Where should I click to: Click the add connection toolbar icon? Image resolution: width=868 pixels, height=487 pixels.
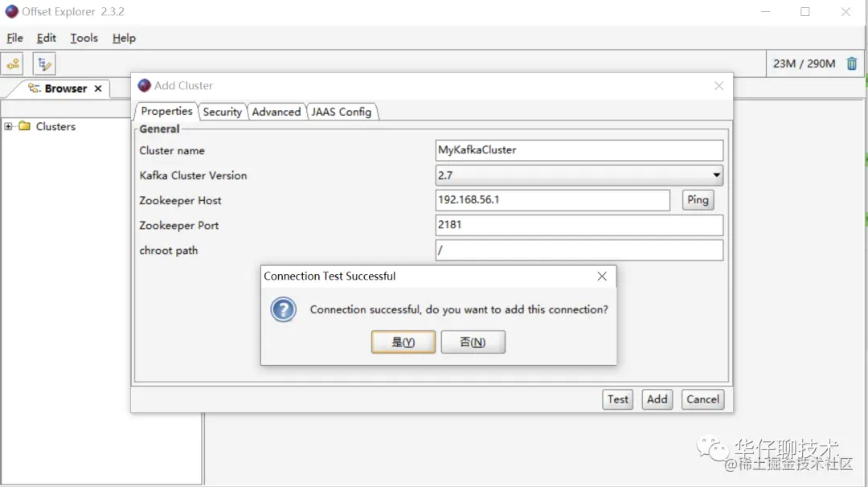pyautogui.click(x=14, y=64)
